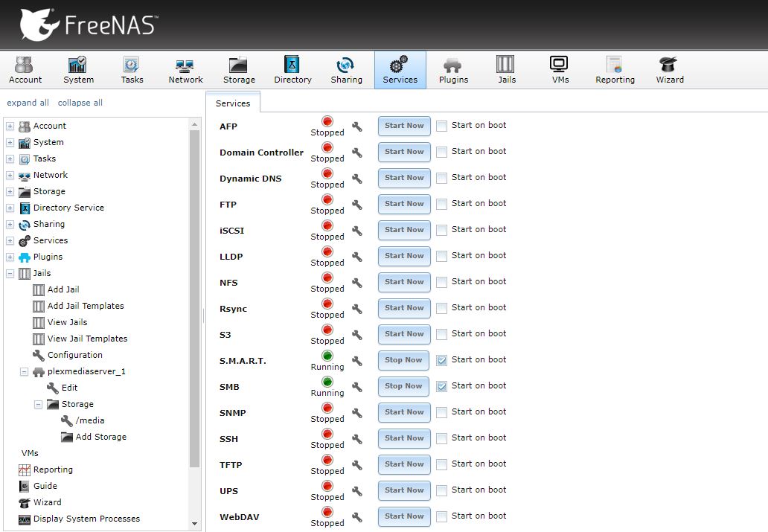Disable Start on boot for S.M.A.R.T.
This screenshot has height=532, width=768.
point(441,360)
